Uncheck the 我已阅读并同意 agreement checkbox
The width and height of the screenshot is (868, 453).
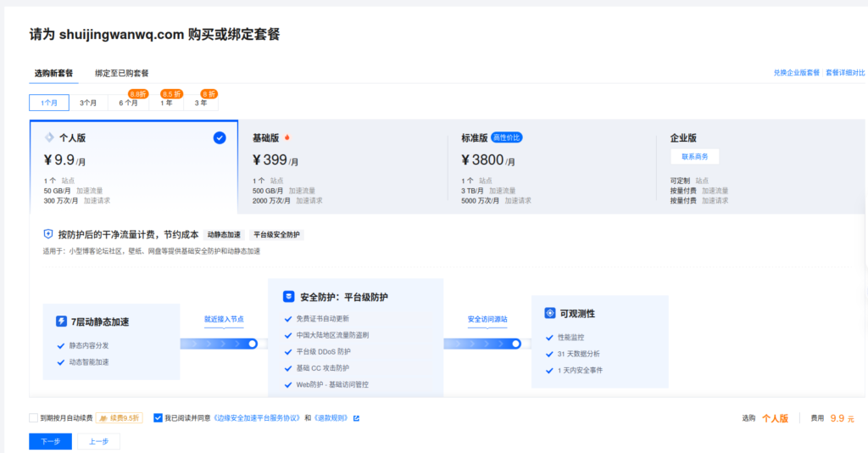click(158, 418)
